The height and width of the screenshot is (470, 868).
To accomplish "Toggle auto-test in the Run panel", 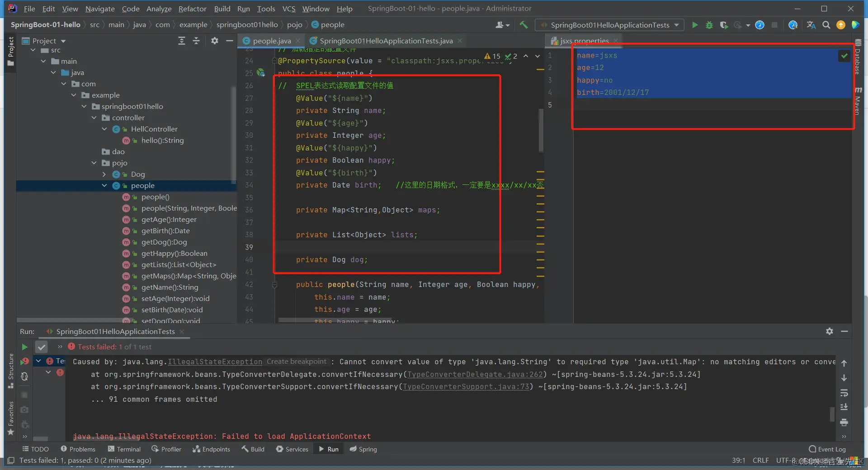I will [24, 376].
